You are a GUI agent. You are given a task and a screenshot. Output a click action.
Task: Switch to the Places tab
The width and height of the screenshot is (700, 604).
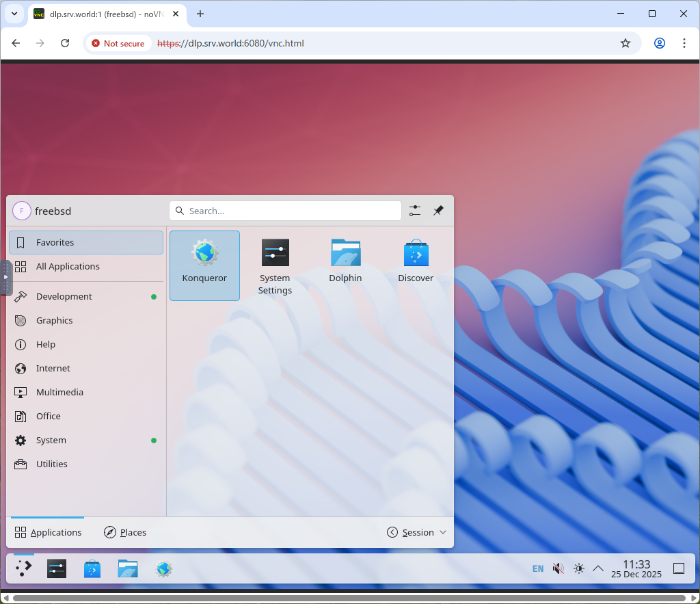[124, 532]
